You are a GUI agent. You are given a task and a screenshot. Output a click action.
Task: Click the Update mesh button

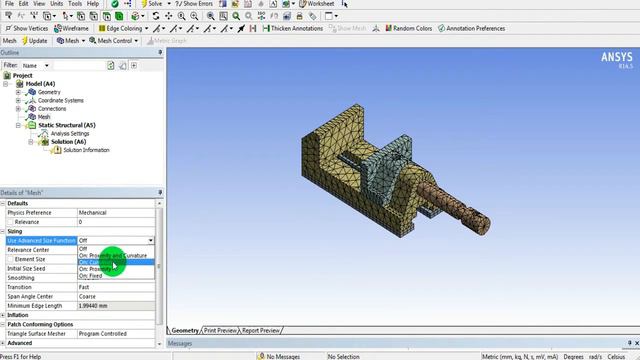point(34,41)
